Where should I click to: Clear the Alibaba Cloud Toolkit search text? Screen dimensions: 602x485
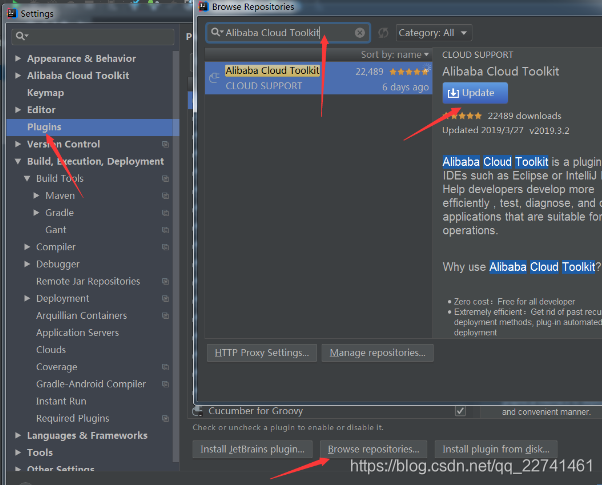360,33
